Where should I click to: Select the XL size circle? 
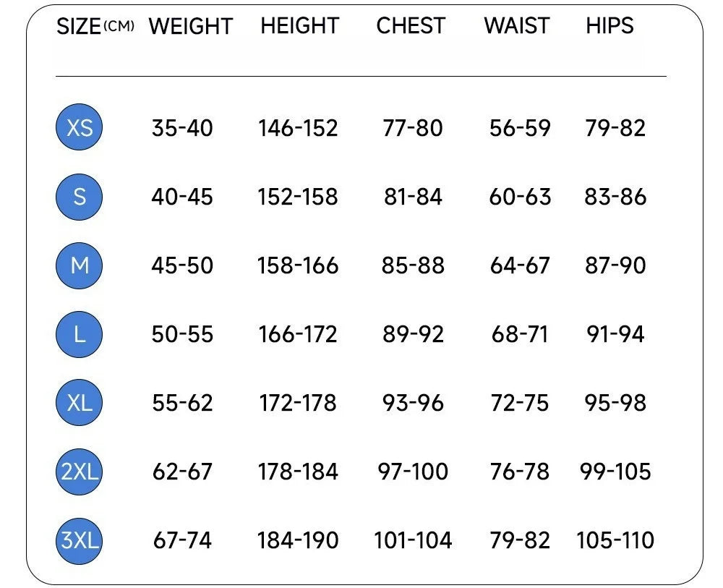point(80,403)
